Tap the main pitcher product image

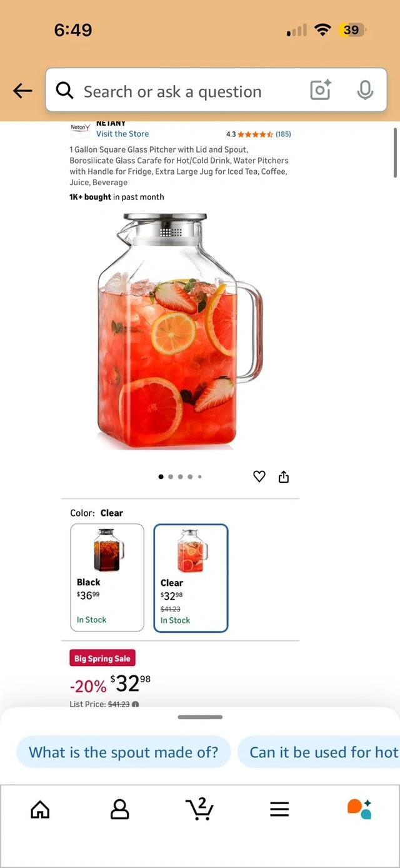click(180, 331)
